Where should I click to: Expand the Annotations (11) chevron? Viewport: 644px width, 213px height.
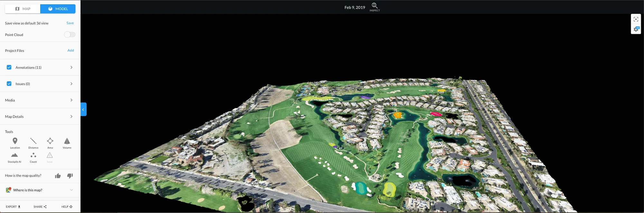tap(71, 67)
